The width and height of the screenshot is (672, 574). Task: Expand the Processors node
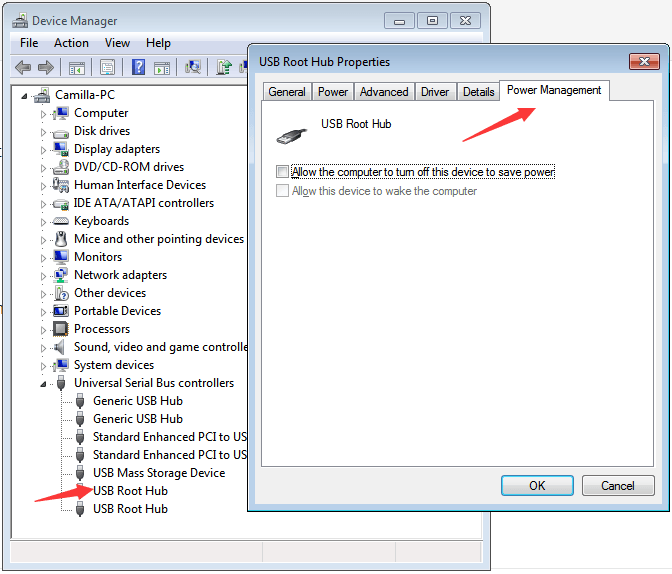[x=43, y=330]
